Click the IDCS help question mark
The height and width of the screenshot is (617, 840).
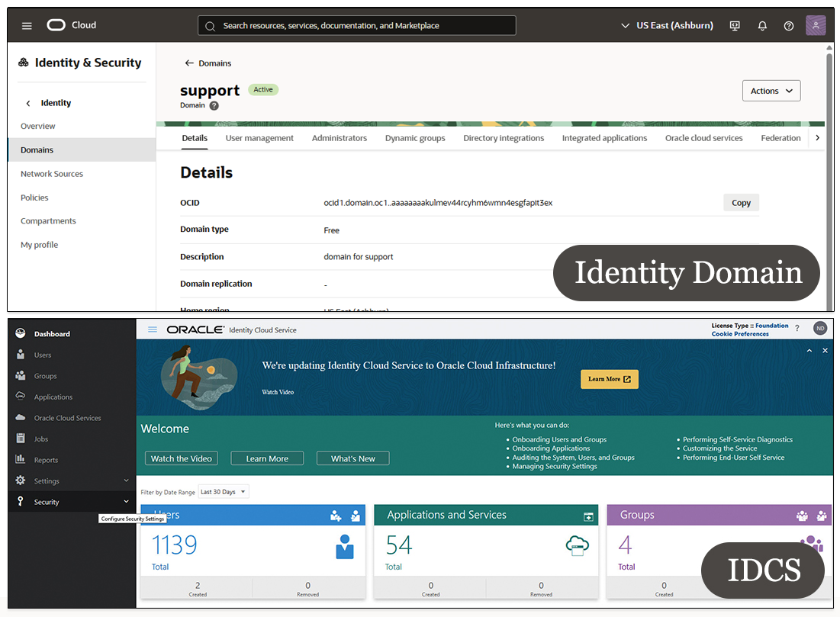coord(797,328)
